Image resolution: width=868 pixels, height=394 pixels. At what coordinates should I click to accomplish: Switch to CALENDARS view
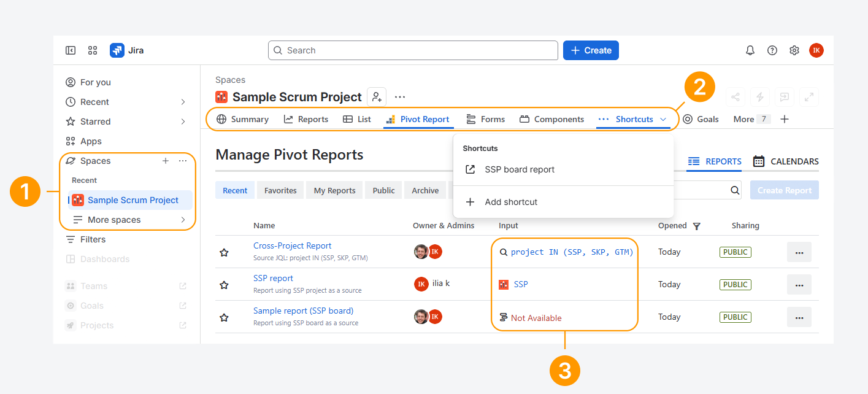[786, 161]
